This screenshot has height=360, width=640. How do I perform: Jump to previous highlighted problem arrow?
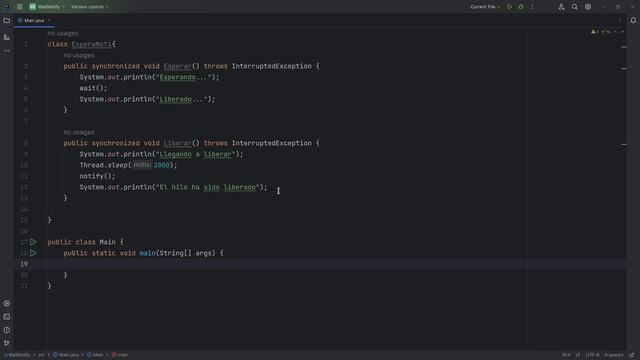click(x=616, y=32)
